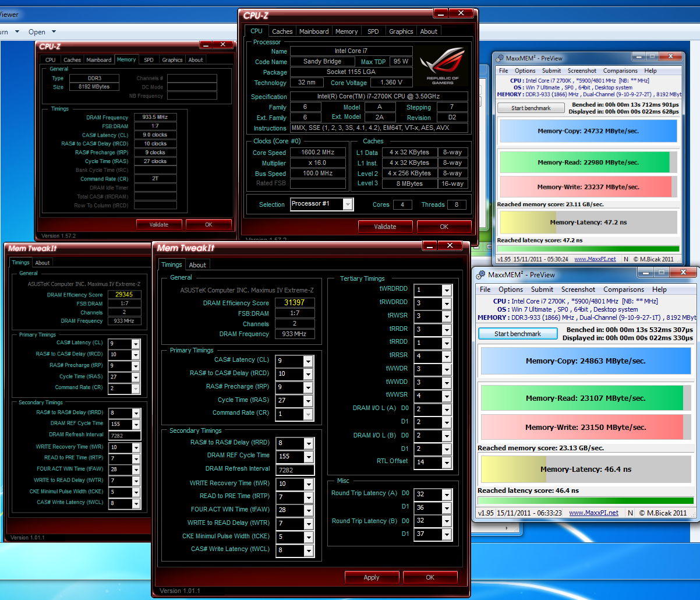Expand the tRWSR dropdown
The width and height of the screenshot is (700, 600).
(x=447, y=316)
